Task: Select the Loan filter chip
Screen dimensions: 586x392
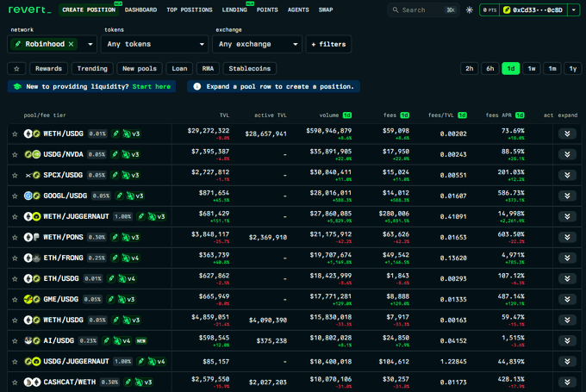Action: point(179,68)
